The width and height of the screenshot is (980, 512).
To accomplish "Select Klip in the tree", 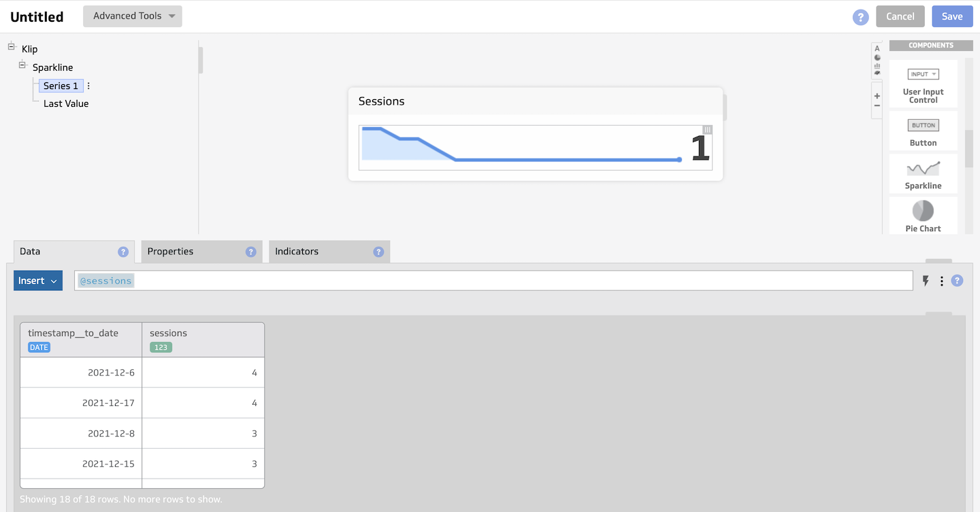I will [x=30, y=49].
